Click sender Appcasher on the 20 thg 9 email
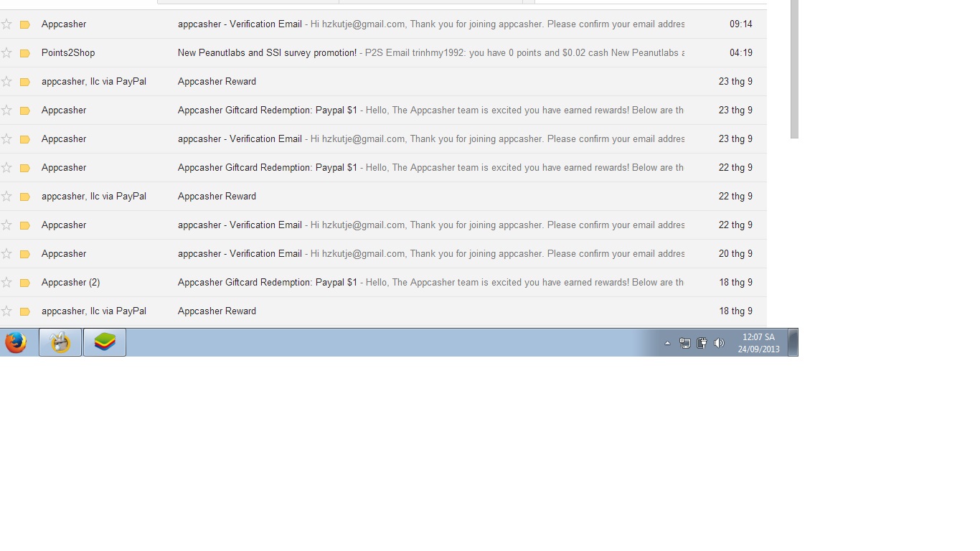This screenshot has width=980, height=551. [64, 253]
